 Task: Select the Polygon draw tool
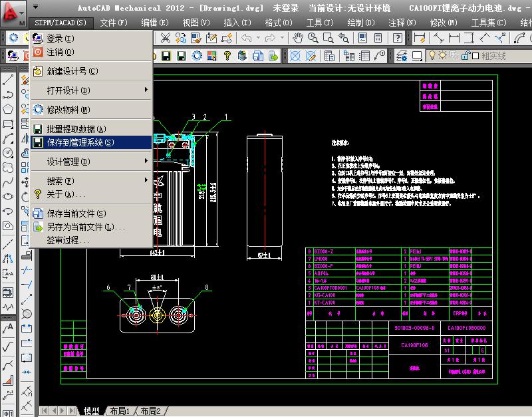pos(8,109)
